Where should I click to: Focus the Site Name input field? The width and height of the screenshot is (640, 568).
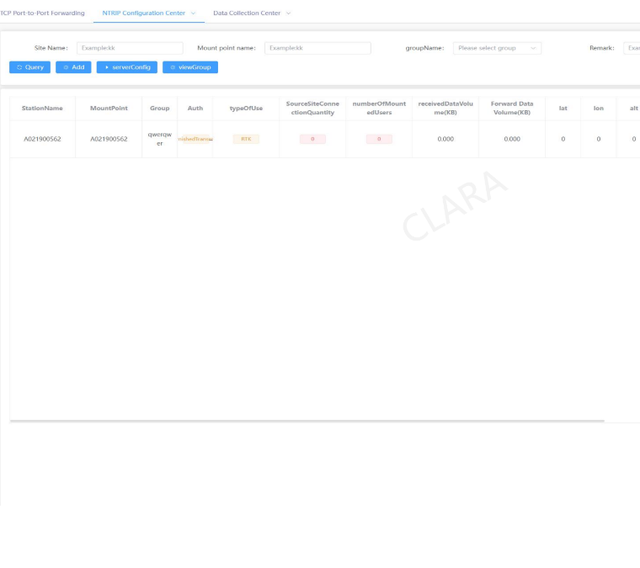click(x=130, y=48)
